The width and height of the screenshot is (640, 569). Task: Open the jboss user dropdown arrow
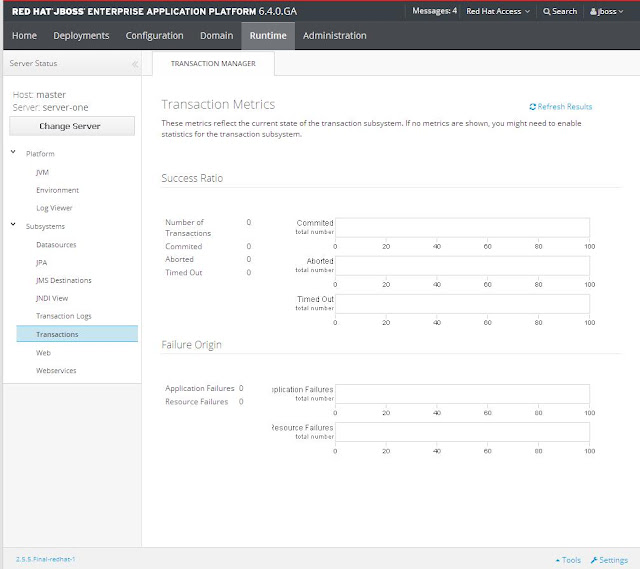pyautogui.click(x=621, y=11)
